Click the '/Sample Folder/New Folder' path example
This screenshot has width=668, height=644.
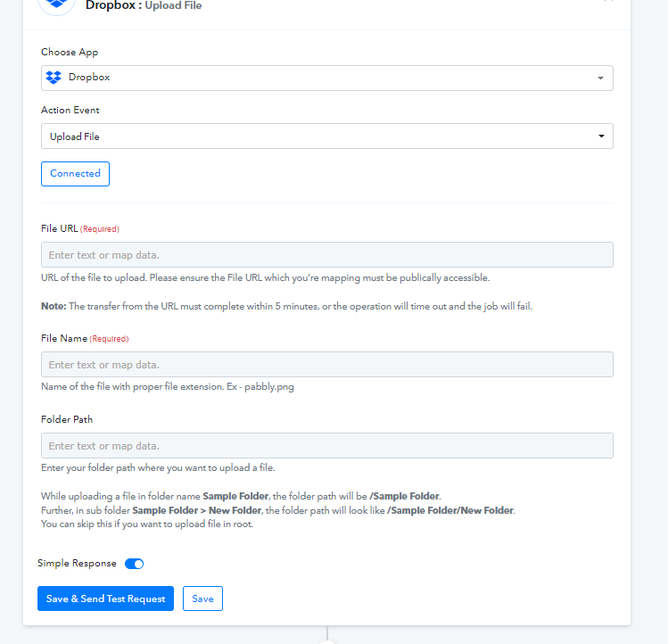[449, 510]
